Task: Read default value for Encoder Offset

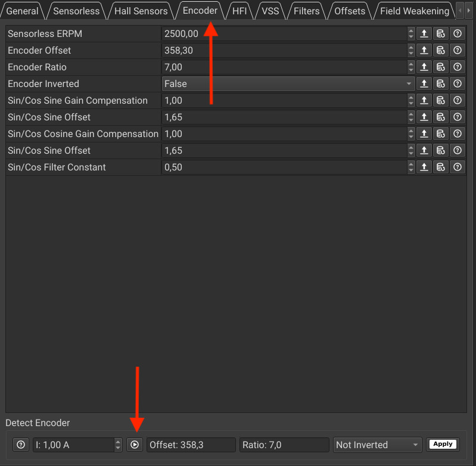Action: point(440,51)
